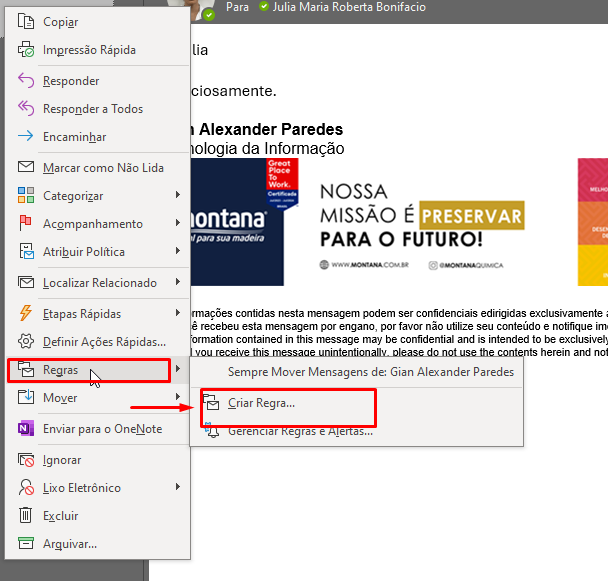Viewport: 608px width, 581px height.
Task: Choose Marcar como Não Lida
Action: tap(103, 168)
